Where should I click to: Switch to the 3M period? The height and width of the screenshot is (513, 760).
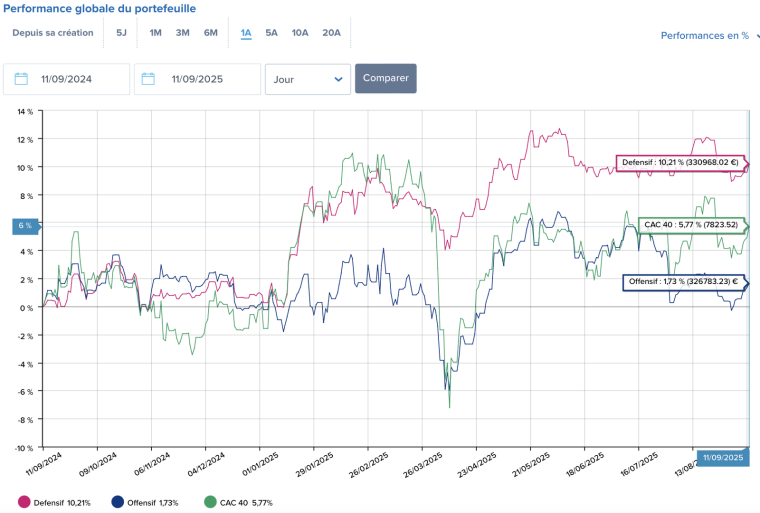pyautogui.click(x=182, y=33)
